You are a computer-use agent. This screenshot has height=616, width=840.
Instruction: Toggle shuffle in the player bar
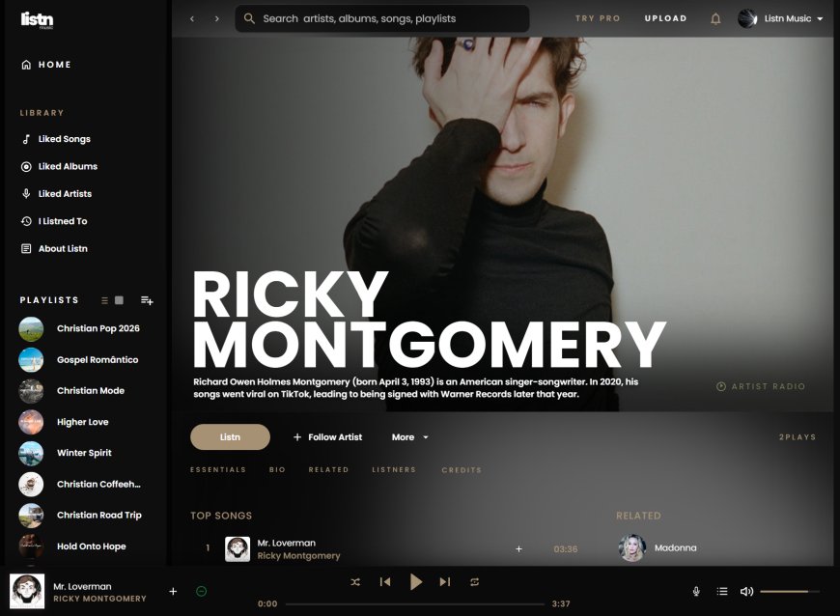pos(355,582)
